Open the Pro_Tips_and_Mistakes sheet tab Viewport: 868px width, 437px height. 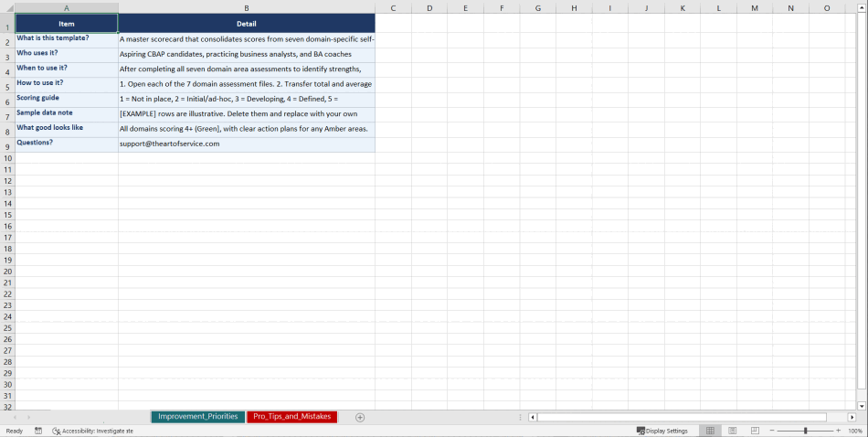click(x=291, y=417)
